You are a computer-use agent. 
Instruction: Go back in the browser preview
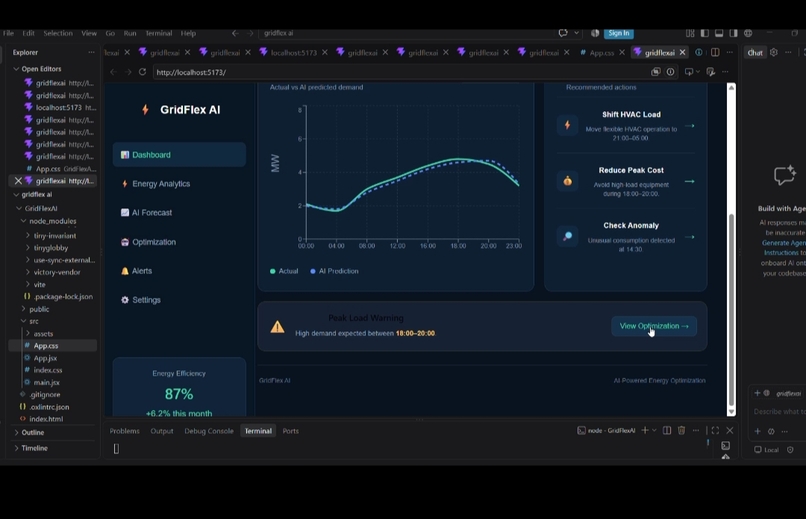pyautogui.click(x=113, y=72)
